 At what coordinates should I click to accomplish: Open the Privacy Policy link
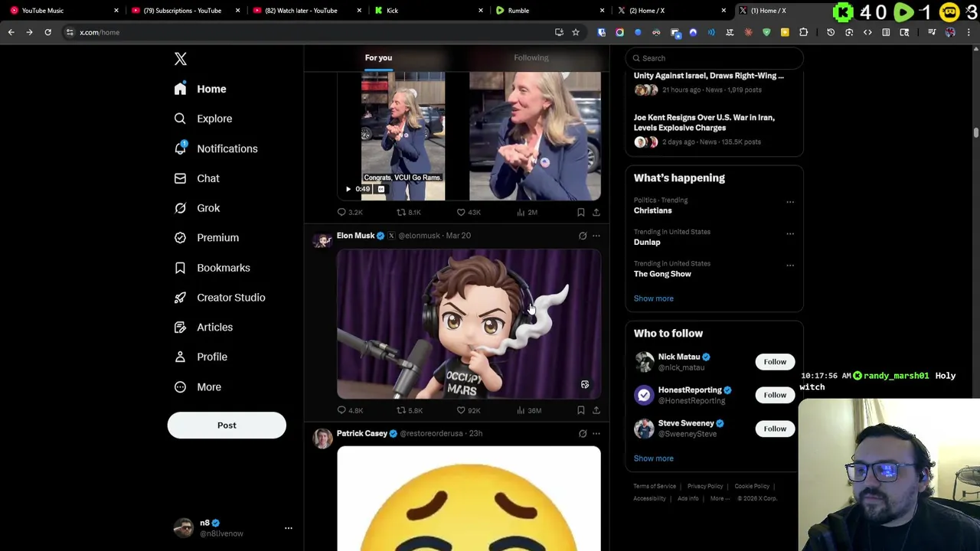705,486
